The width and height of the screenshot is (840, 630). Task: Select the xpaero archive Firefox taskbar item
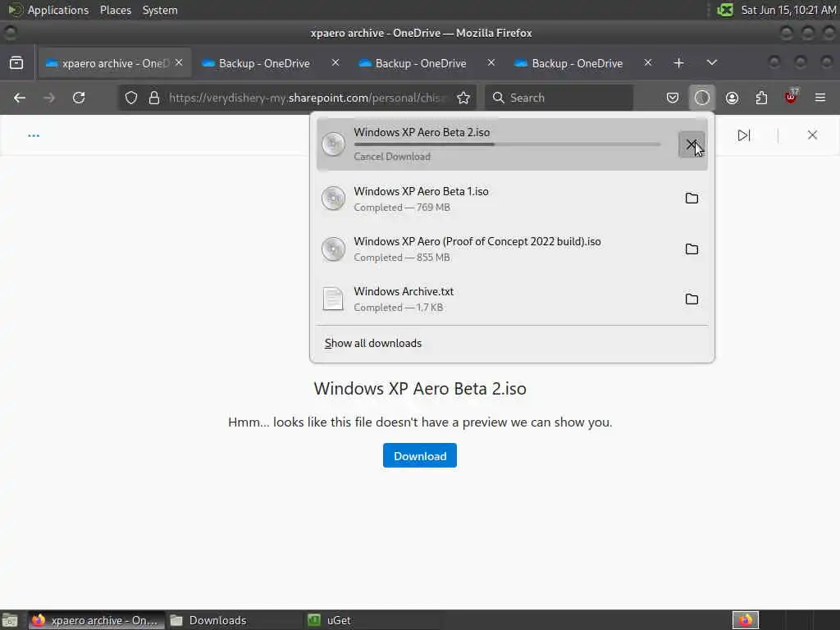(96, 620)
